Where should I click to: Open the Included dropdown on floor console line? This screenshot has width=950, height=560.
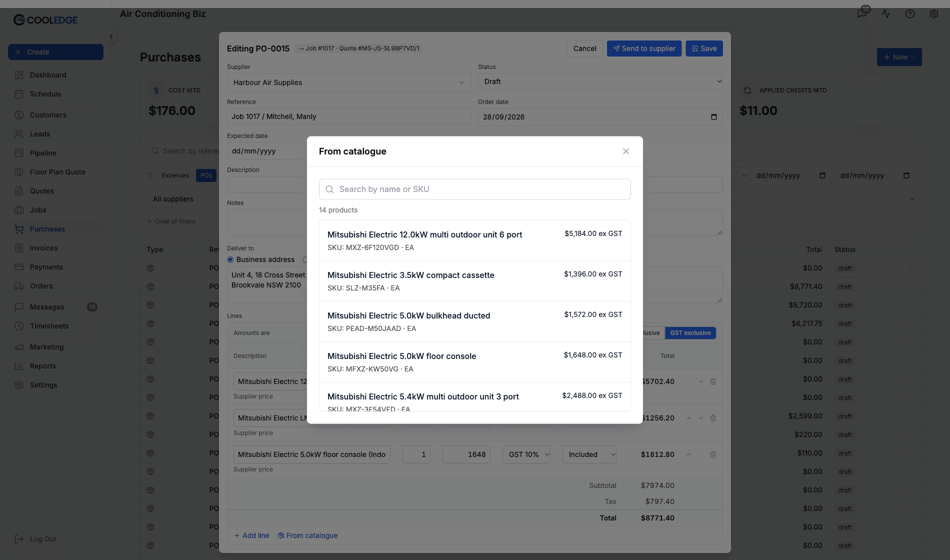[x=589, y=454]
